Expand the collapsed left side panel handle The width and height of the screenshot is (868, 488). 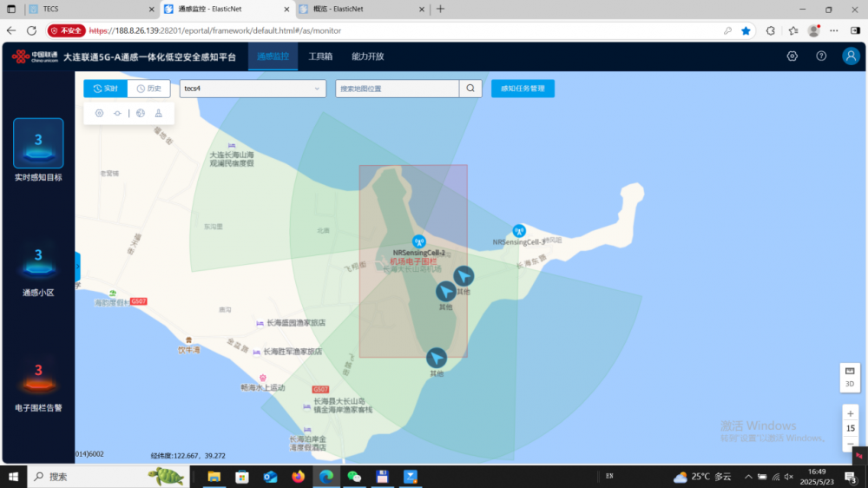[77, 267]
